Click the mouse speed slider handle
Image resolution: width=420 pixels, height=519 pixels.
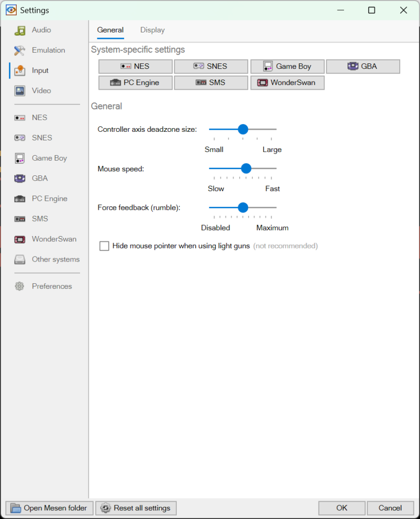pos(246,168)
